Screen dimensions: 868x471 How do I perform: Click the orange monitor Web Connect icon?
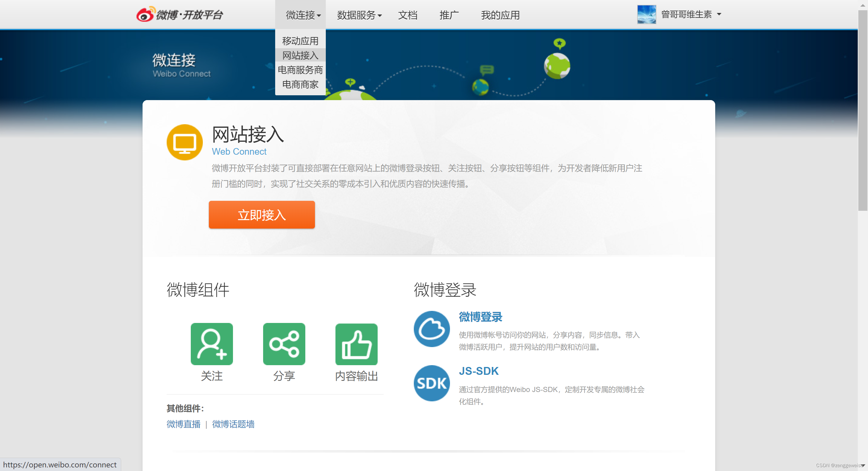coord(184,142)
